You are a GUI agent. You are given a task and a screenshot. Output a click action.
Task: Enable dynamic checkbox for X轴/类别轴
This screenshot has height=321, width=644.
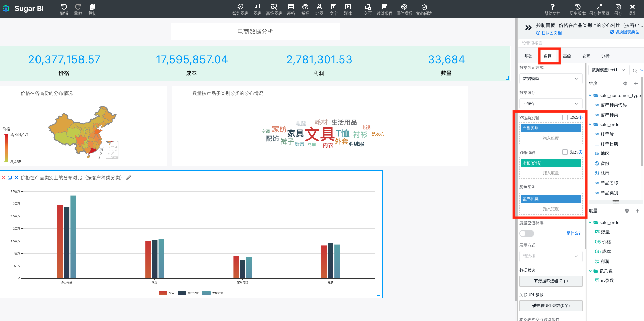(x=565, y=117)
